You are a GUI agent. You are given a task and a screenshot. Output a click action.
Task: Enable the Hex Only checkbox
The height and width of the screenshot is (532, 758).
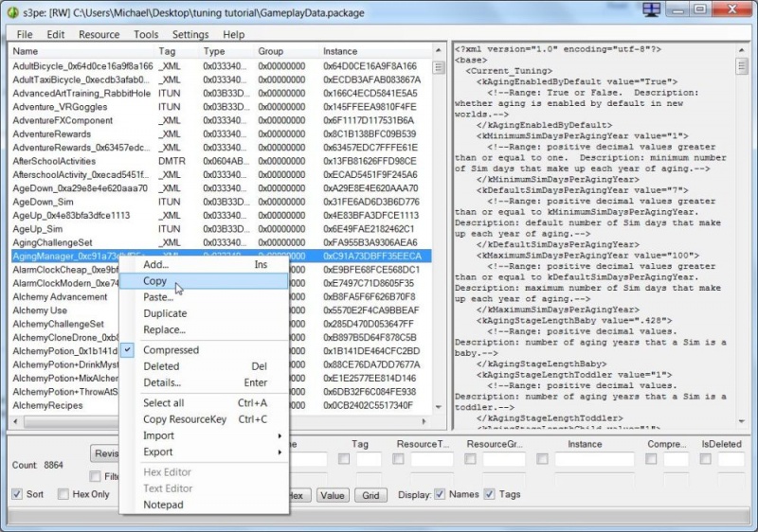63,494
